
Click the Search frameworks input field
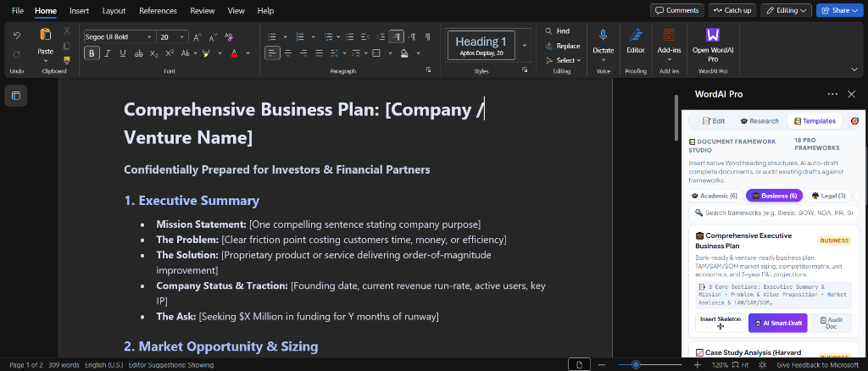click(773, 213)
